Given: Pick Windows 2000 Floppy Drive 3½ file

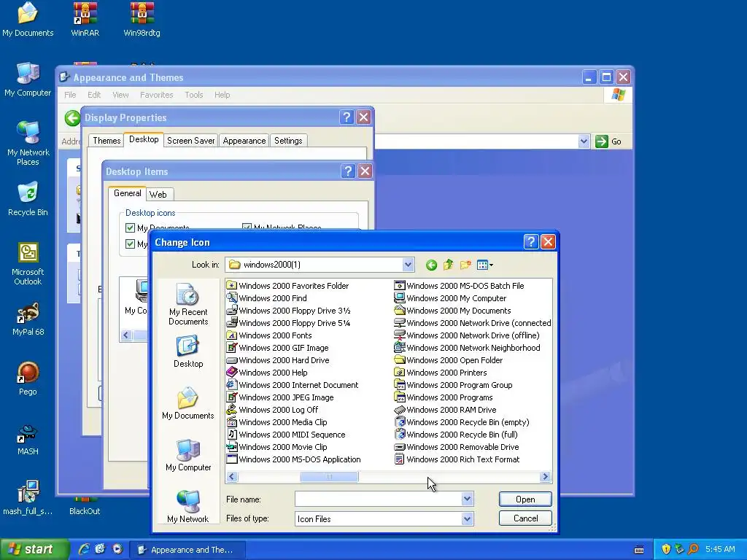Looking at the screenshot, I should 289,311.
